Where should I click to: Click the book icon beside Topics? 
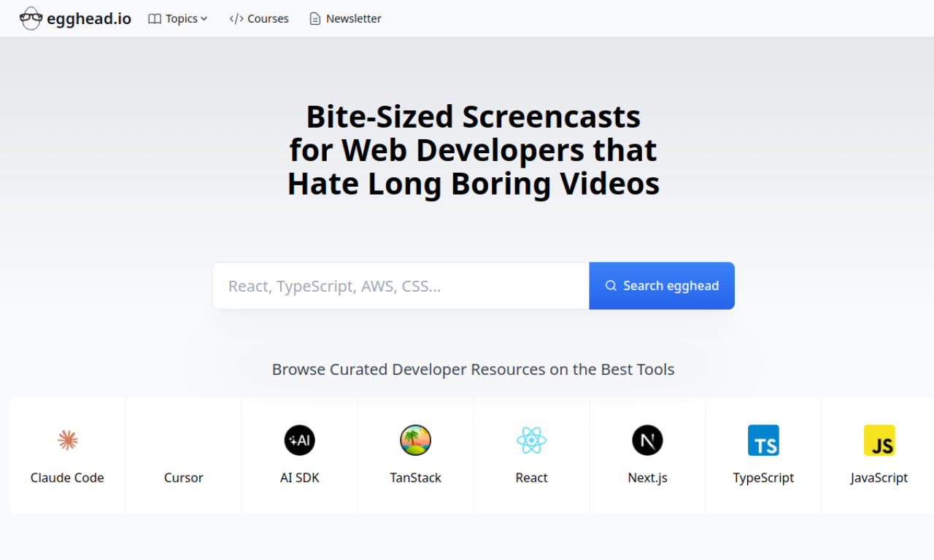pyautogui.click(x=155, y=19)
